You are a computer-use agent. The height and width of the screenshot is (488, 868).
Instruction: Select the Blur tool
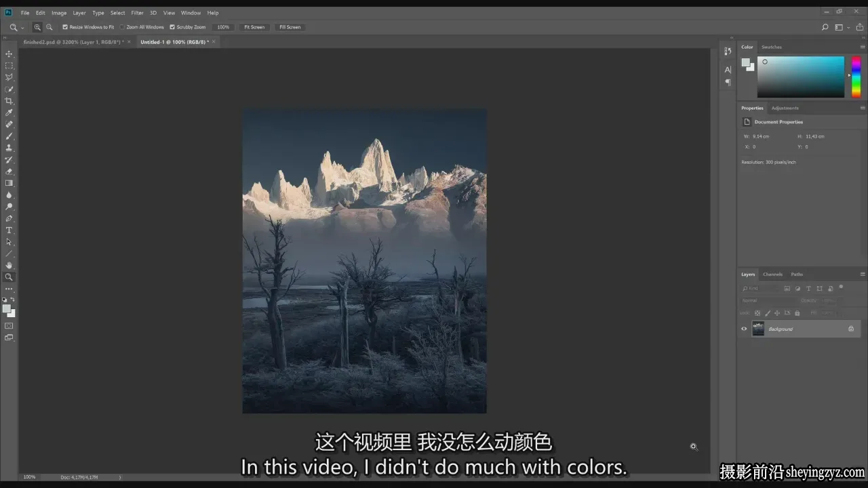click(9, 195)
